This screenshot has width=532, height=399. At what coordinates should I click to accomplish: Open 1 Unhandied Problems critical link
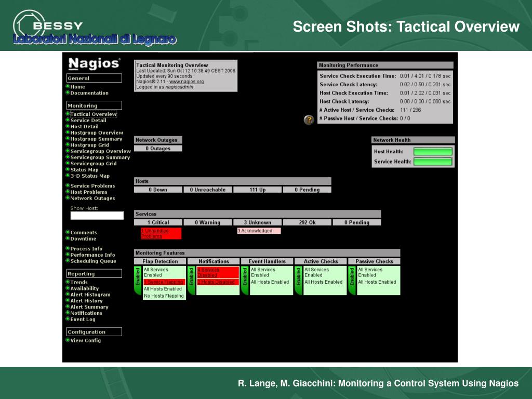tap(155, 233)
